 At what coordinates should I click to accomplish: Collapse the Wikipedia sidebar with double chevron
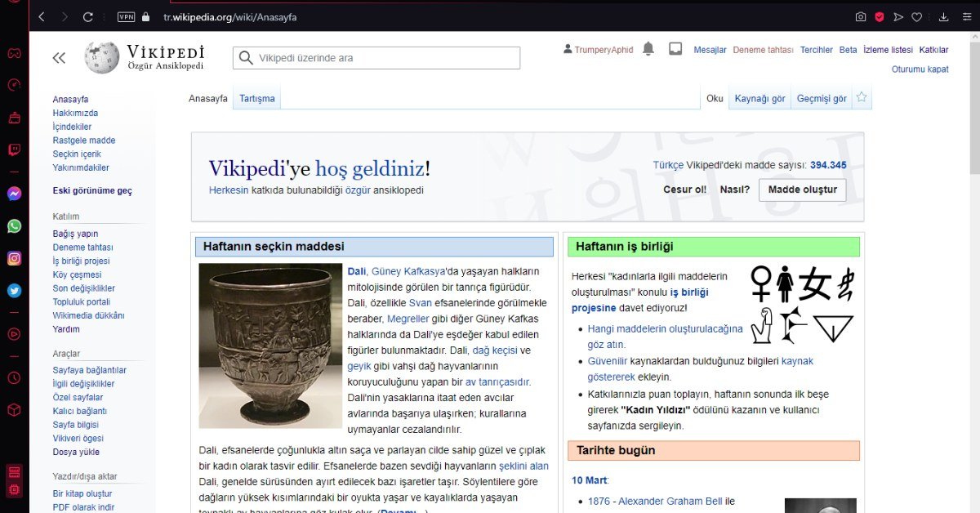point(59,57)
